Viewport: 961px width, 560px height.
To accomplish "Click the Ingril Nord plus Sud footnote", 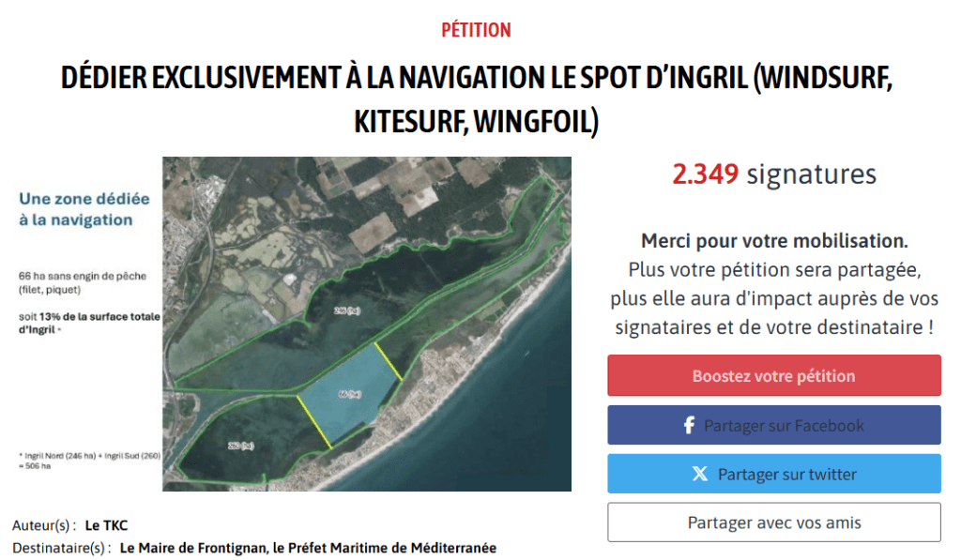I will [89, 461].
